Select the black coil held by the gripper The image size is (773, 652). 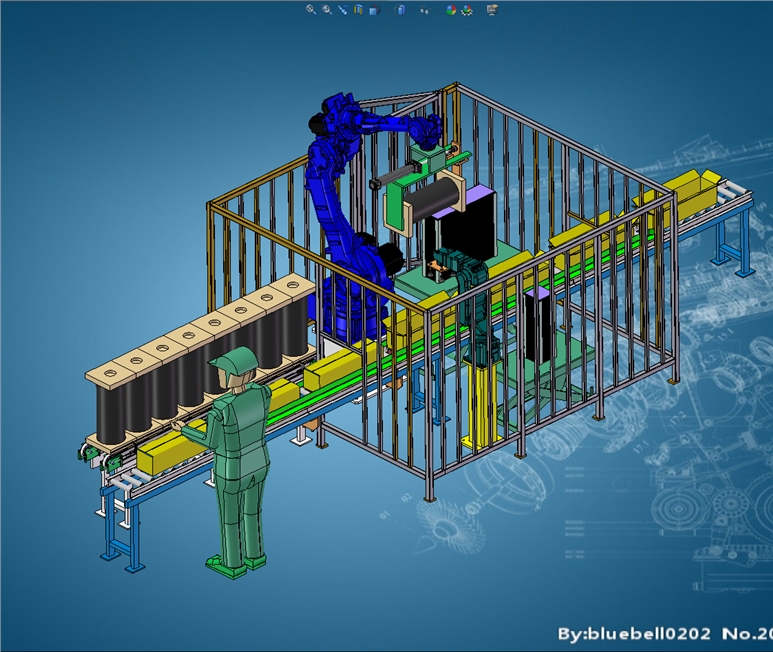click(x=433, y=200)
